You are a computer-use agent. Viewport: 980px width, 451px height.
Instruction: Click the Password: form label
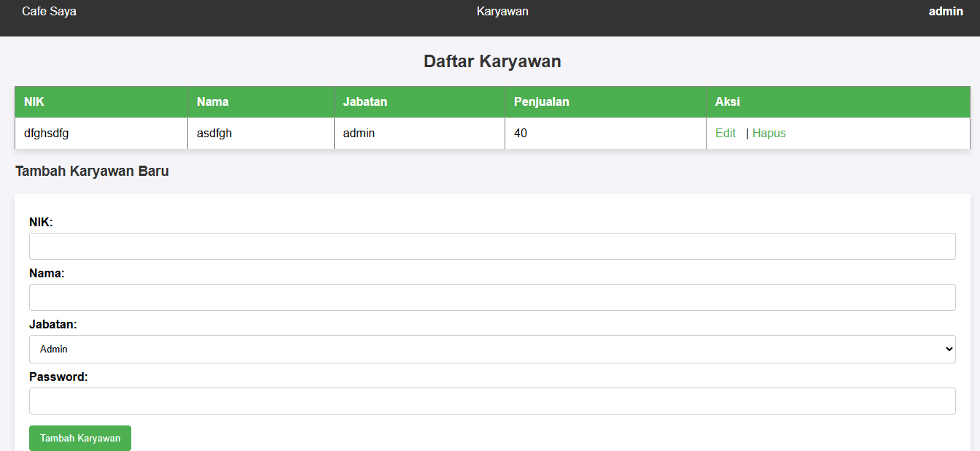tap(58, 377)
